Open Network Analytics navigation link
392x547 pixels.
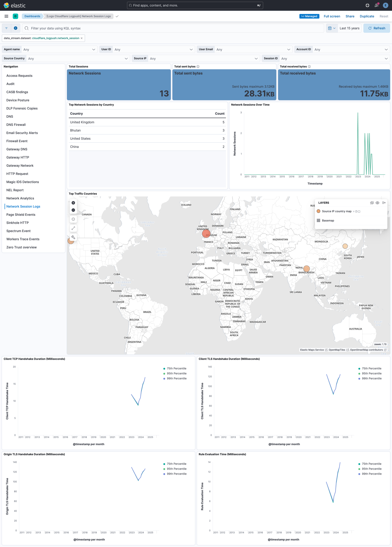(x=20, y=198)
